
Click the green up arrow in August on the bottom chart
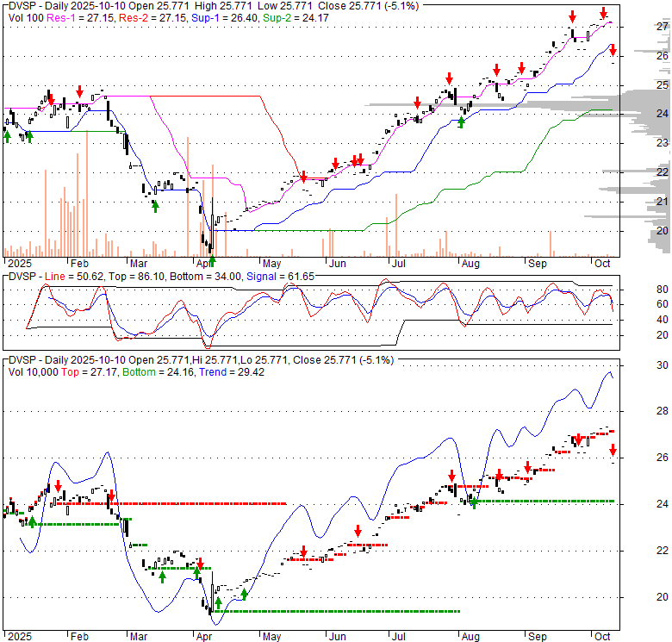[473, 502]
